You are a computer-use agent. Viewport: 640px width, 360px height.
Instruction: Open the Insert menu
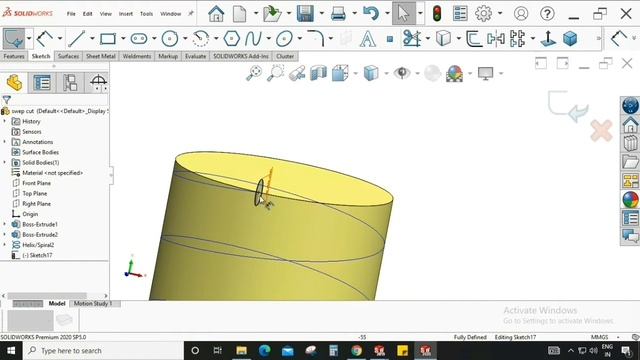coord(126,14)
